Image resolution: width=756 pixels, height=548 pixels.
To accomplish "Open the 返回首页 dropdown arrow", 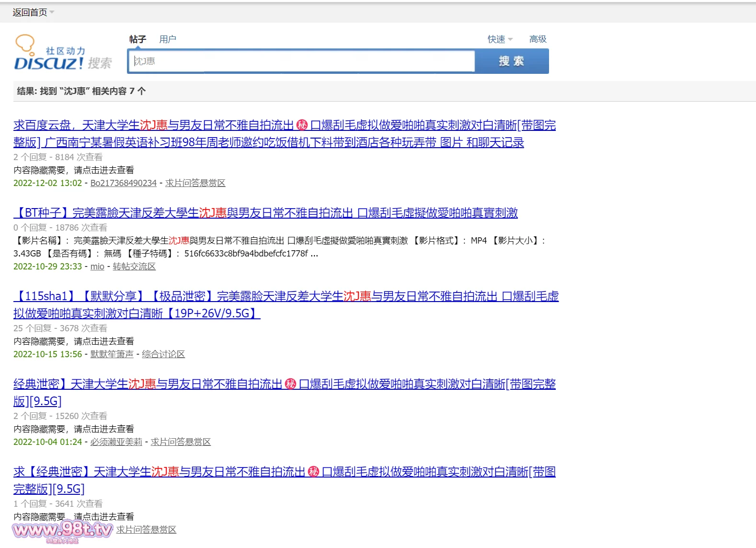I will 52,12.
